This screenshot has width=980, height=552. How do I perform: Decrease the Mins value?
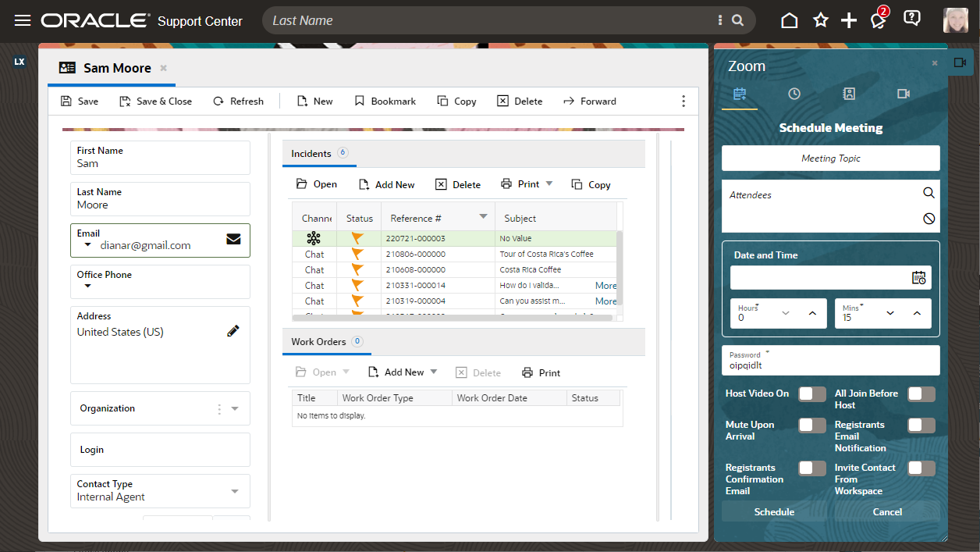890,313
